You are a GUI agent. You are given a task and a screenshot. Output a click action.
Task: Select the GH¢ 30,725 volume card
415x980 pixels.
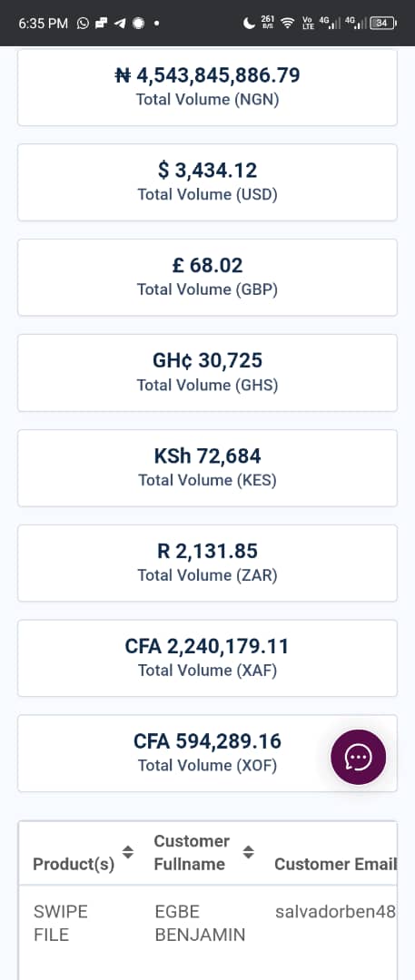coord(207,373)
